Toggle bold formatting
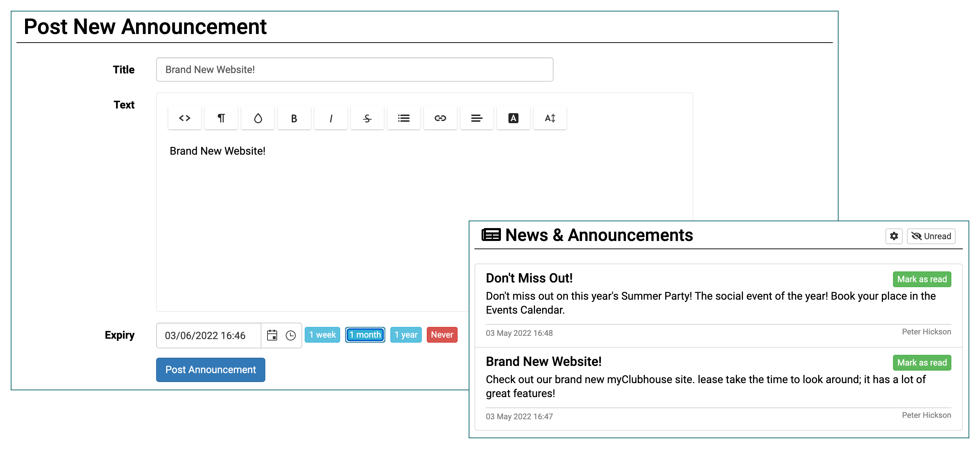The image size is (980, 449). point(294,119)
